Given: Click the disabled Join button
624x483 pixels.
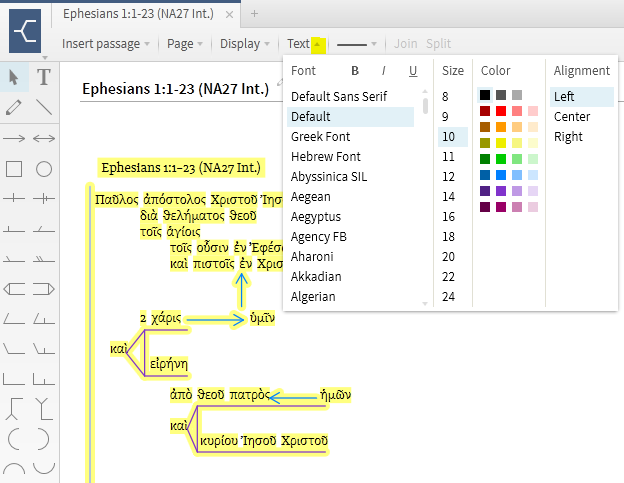Looking at the screenshot, I should click(x=406, y=44).
